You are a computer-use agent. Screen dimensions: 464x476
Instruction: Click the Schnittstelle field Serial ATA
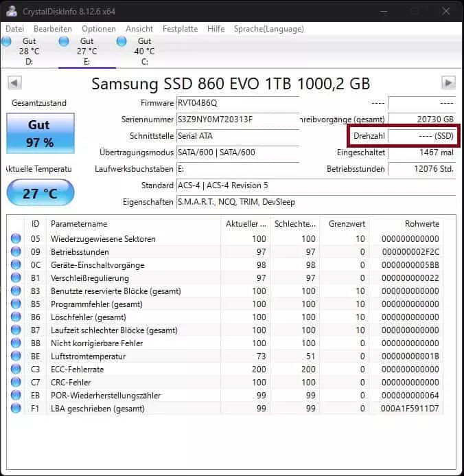238,136
